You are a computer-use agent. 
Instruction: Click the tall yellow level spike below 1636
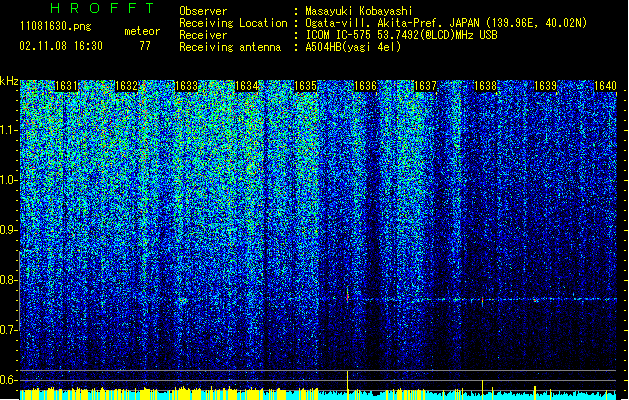347,384
